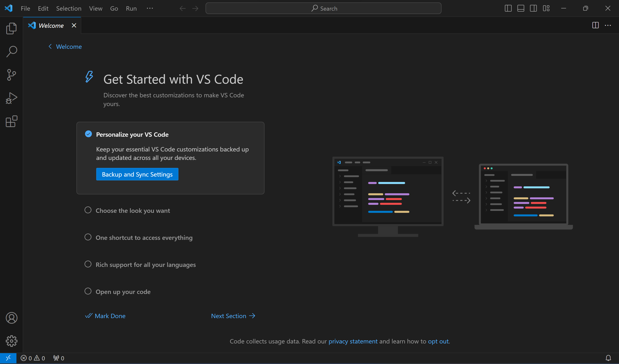
Task: Open the Go menu
Action: coord(114,9)
